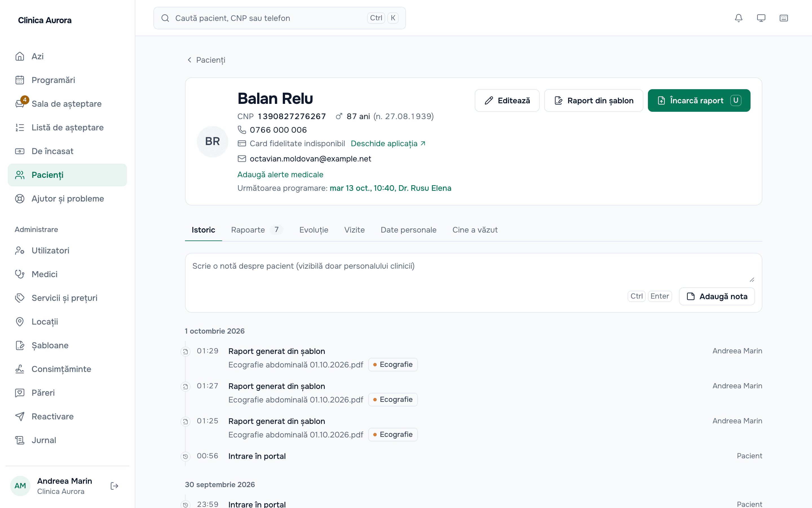Click the Editează button
This screenshot has width=812, height=508.
(507, 100)
